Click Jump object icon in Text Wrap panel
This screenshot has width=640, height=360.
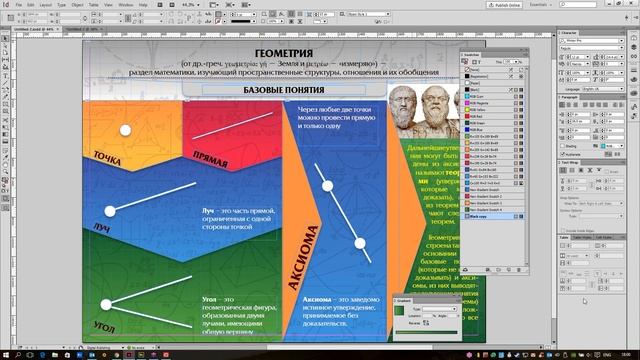click(x=590, y=171)
